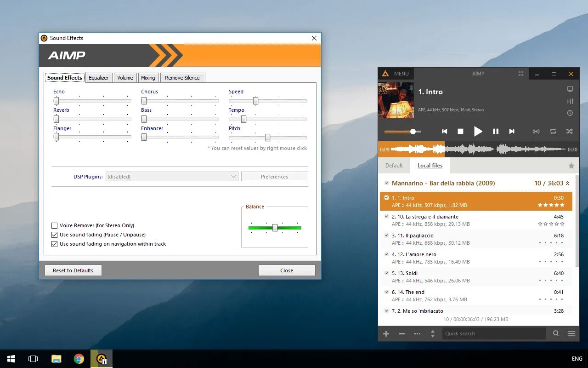Image resolution: width=588 pixels, height=368 pixels.
Task: Open the Mixing tab
Action: pos(148,78)
